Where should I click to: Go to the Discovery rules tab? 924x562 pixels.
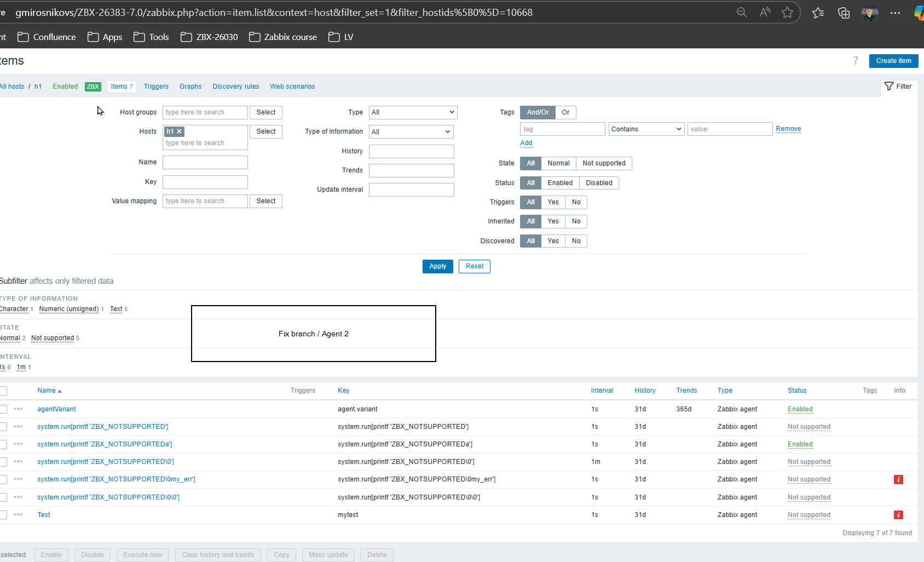[235, 87]
